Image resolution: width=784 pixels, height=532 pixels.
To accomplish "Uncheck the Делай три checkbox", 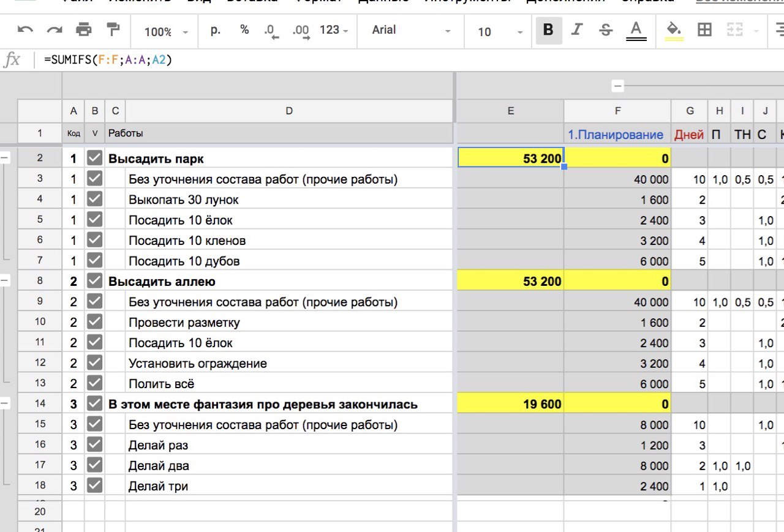I will pyautogui.click(x=94, y=486).
